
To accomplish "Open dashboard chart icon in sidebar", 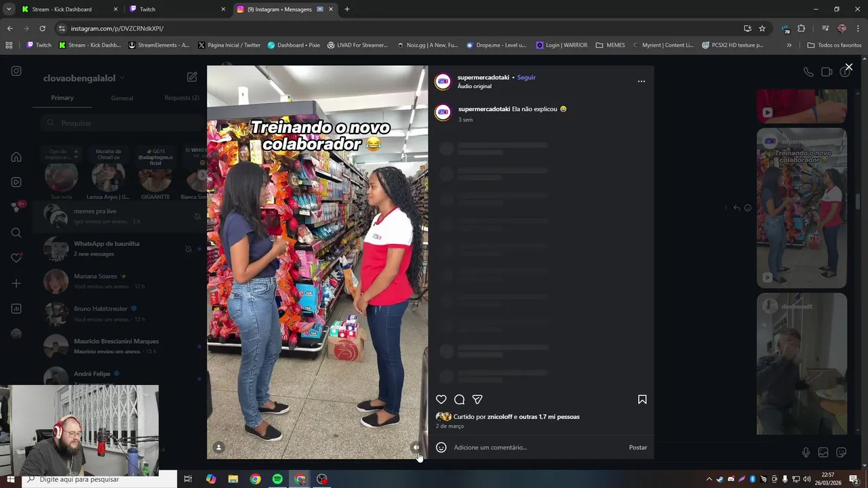I will pos(16,309).
